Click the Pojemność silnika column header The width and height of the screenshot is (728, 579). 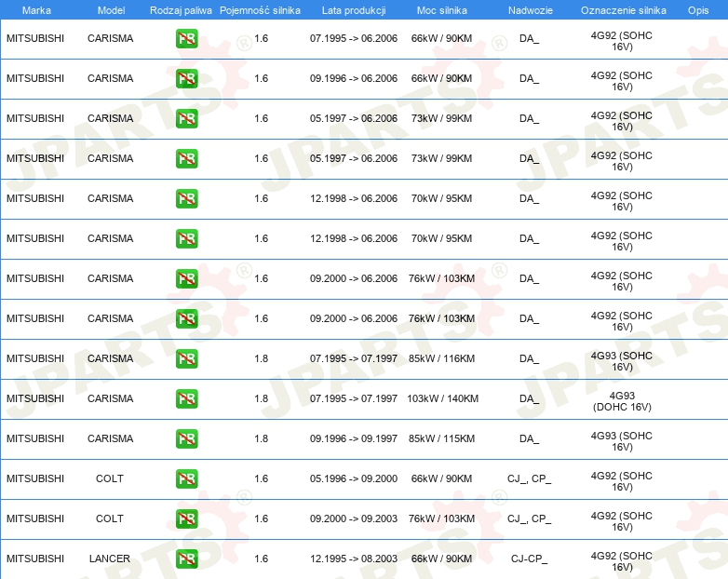point(260,10)
